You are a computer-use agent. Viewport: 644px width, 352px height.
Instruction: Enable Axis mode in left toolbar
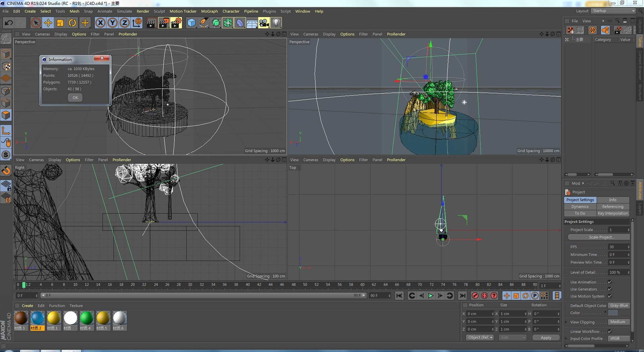coord(6,130)
